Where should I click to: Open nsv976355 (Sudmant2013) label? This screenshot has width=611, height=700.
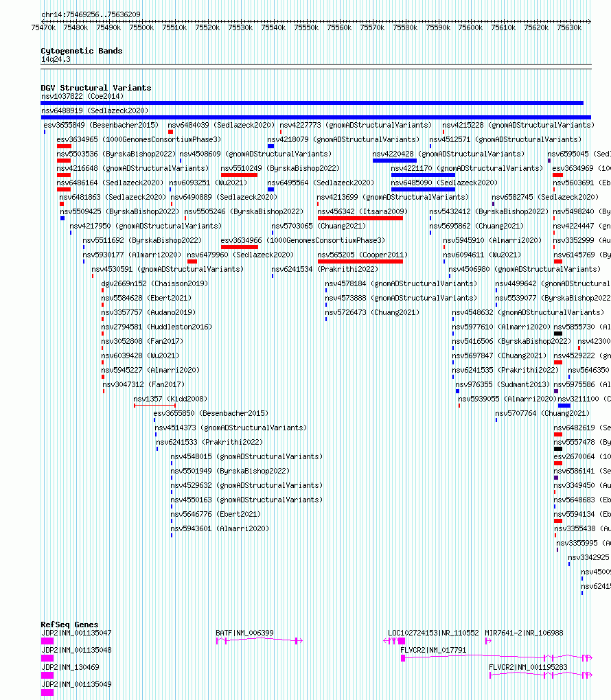coord(503,384)
